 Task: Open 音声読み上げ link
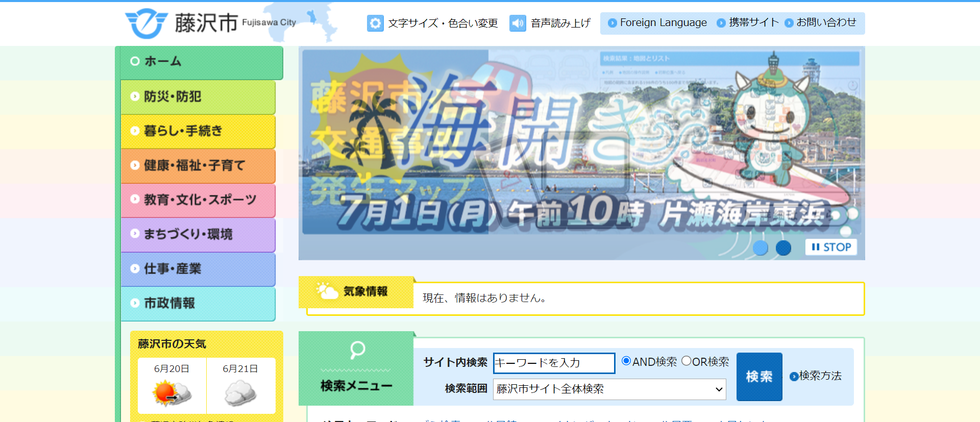point(560,23)
